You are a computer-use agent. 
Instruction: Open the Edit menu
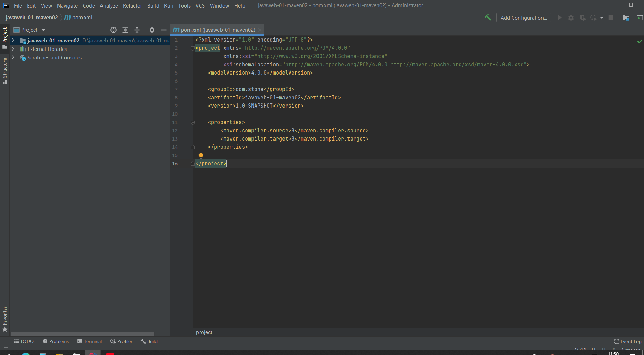[x=31, y=5]
